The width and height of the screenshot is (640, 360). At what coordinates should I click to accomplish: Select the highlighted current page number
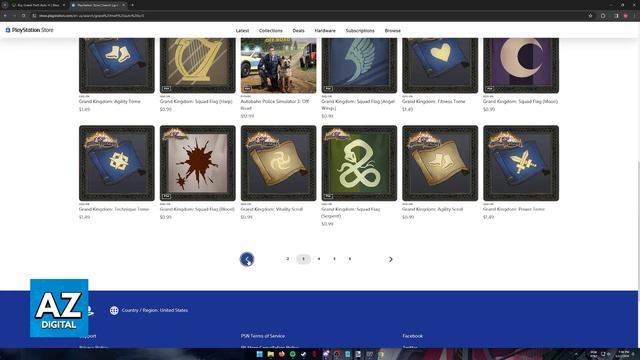coord(303,259)
